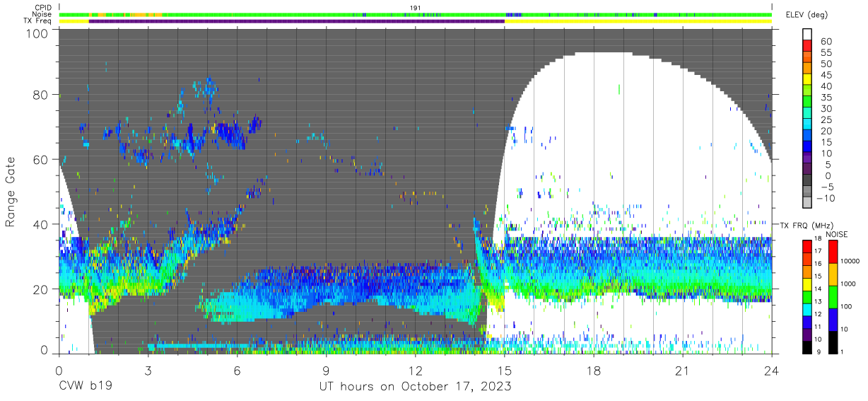Click x-axis tick label 21

point(683,371)
